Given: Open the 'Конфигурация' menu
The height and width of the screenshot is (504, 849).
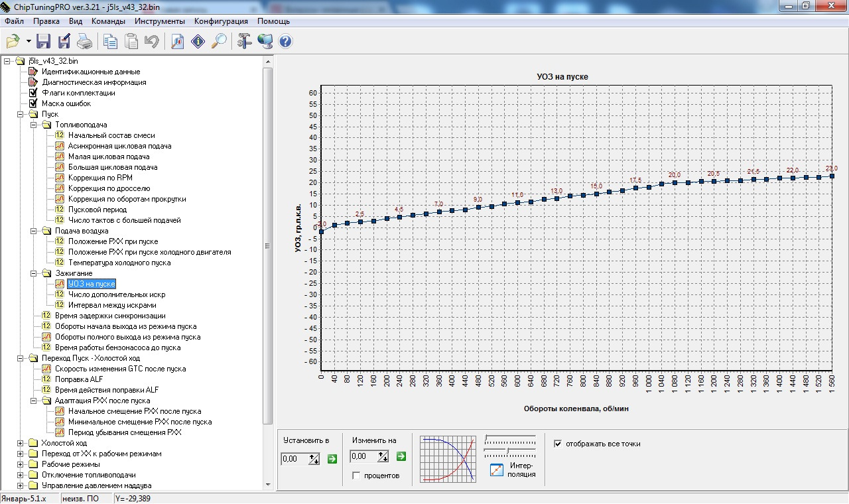Looking at the screenshot, I should [221, 21].
